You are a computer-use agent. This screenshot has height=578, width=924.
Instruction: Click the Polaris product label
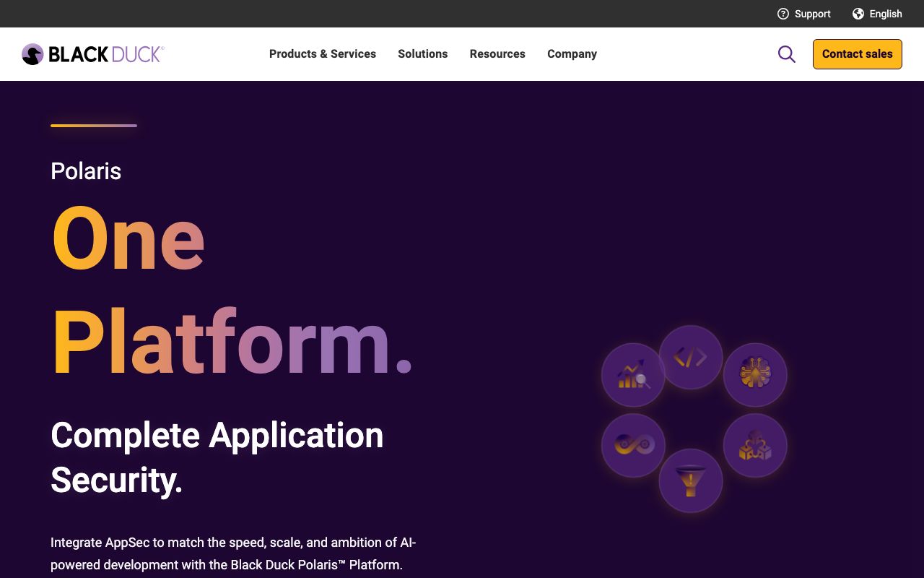click(86, 171)
